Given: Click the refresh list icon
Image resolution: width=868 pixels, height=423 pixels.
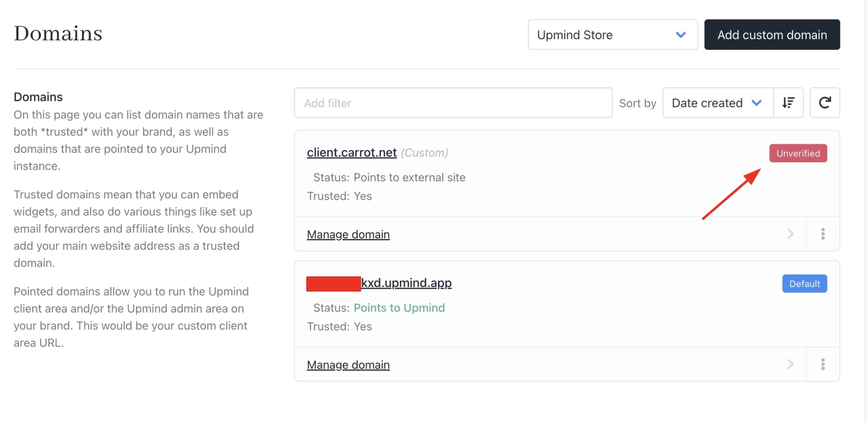Looking at the screenshot, I should [x=825, y=103].
